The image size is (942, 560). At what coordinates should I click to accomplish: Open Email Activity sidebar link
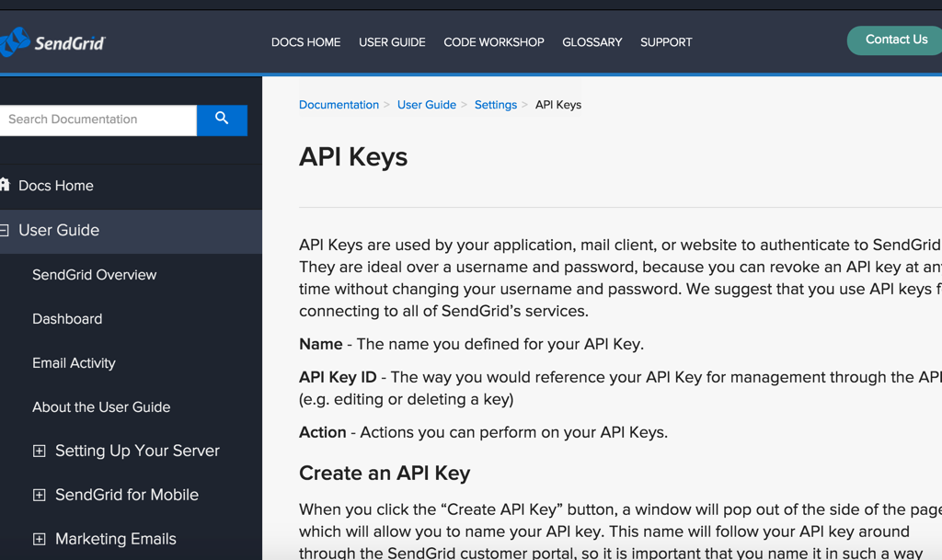tap(74, 363)
